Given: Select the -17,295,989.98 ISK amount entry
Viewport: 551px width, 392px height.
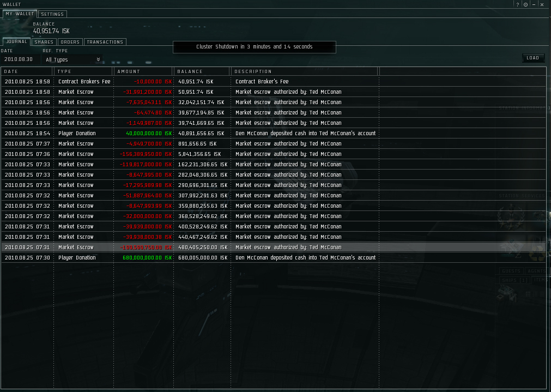Looking at the screenshot, I should [148, 185].
